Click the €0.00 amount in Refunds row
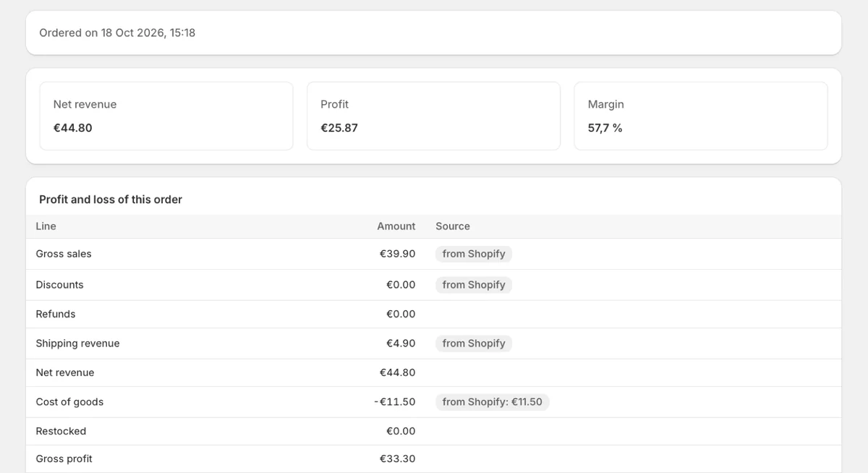868x473 pixels. [x=401, y=314]
